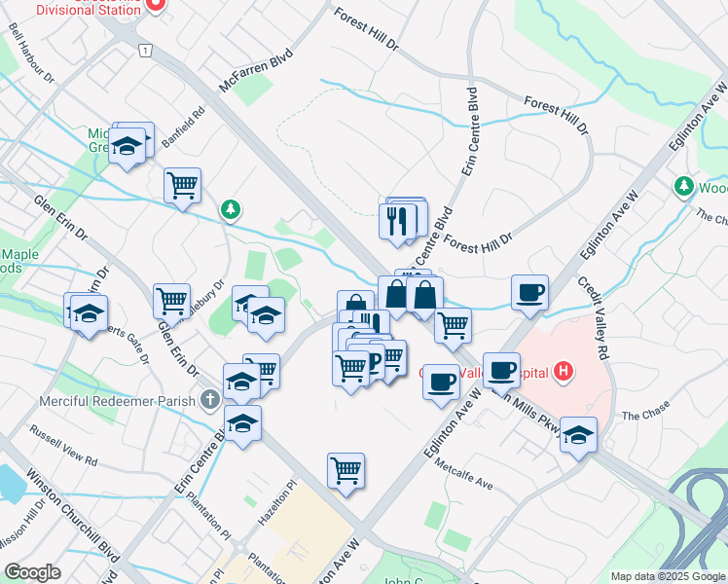Image resolution: width=728 pixels, height=584 pixels.
Task: Click the Mission Hill Dr label
Action: [23, 524]
